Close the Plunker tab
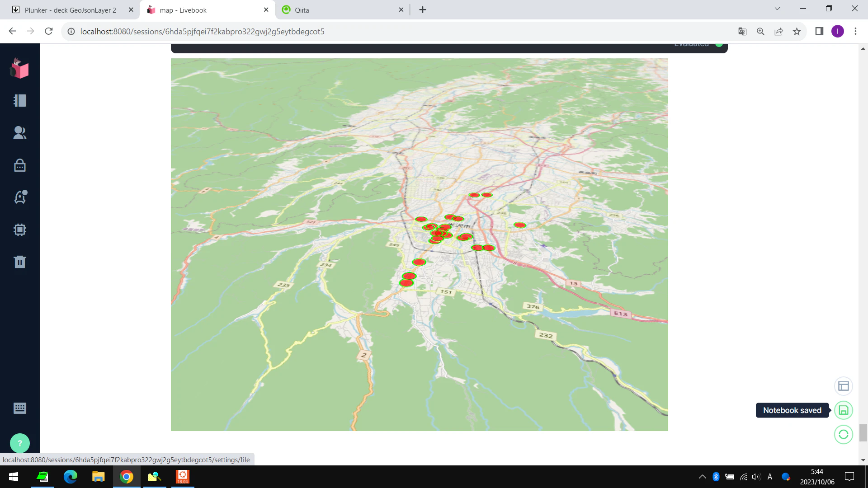The image size is (868, 488). 131,10
